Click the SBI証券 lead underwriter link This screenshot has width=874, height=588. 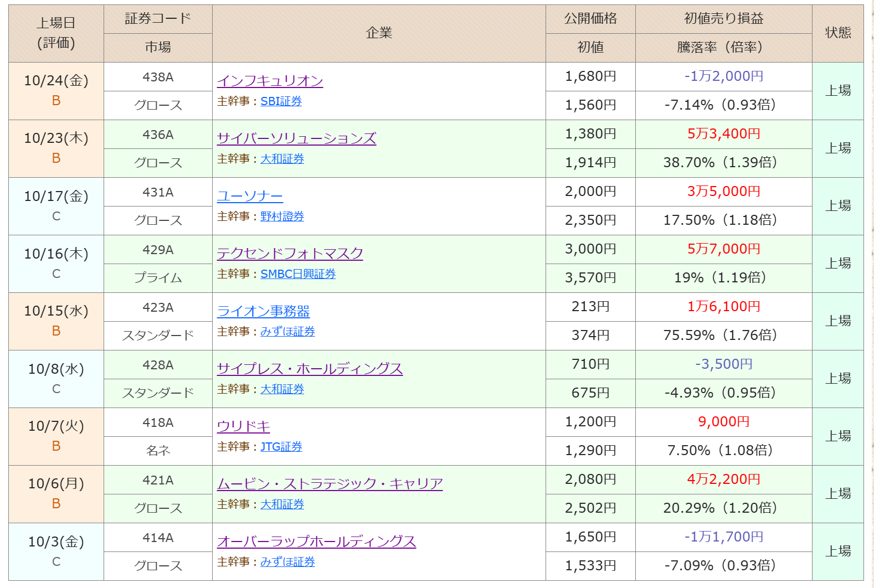[x=281, y=101]
